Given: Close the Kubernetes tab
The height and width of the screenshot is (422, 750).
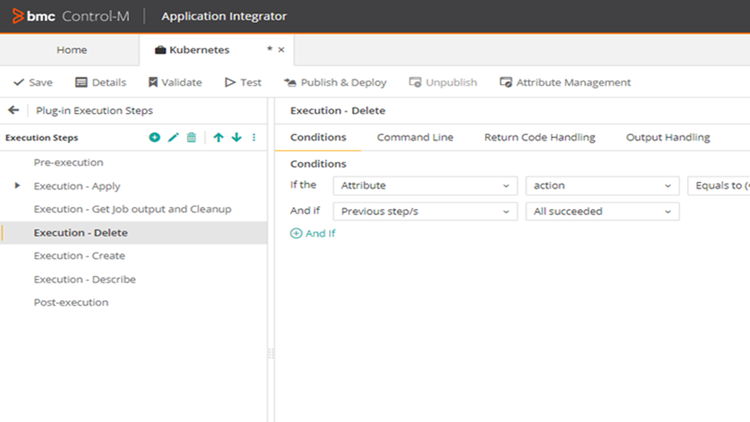Looking at the screenshot, I should pyautogui.click(x=281, y=50).
